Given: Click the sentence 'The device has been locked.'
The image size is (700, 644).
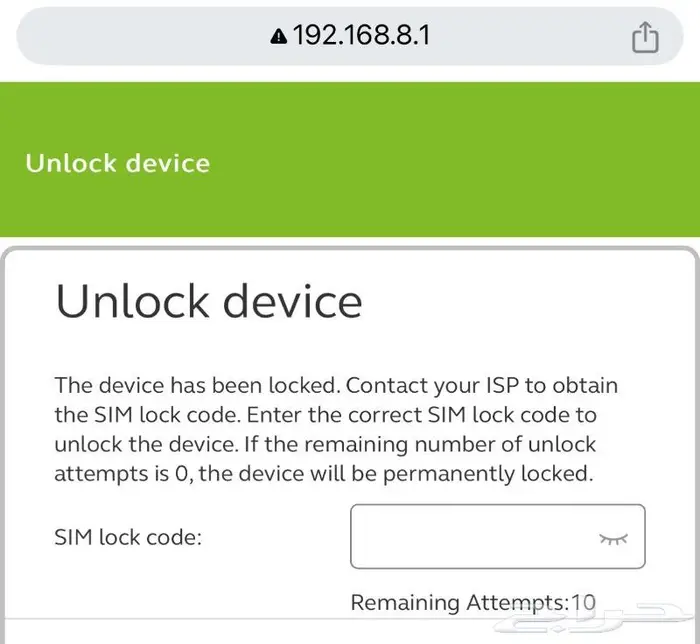Looking at the screenshot, I should point(198,385).
